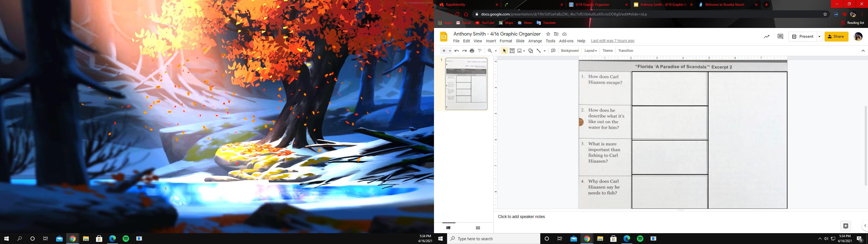Click the Zoom magnifier tool
This screenshot has height=244, width=868.
[x=490, y=51]
